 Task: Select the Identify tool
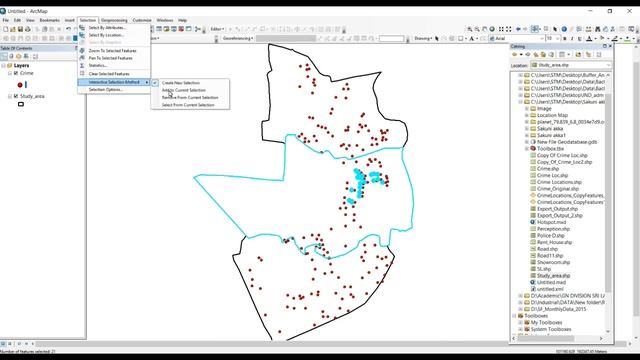(564, 29)
